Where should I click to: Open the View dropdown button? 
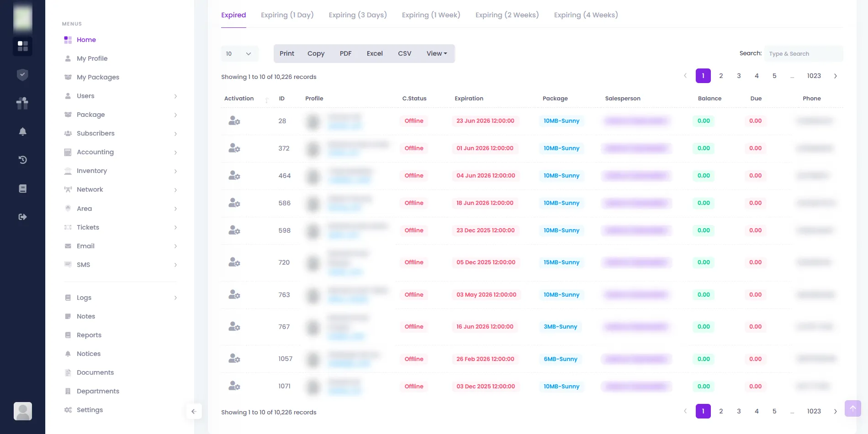pyautogui.click(x=437, y=53)
